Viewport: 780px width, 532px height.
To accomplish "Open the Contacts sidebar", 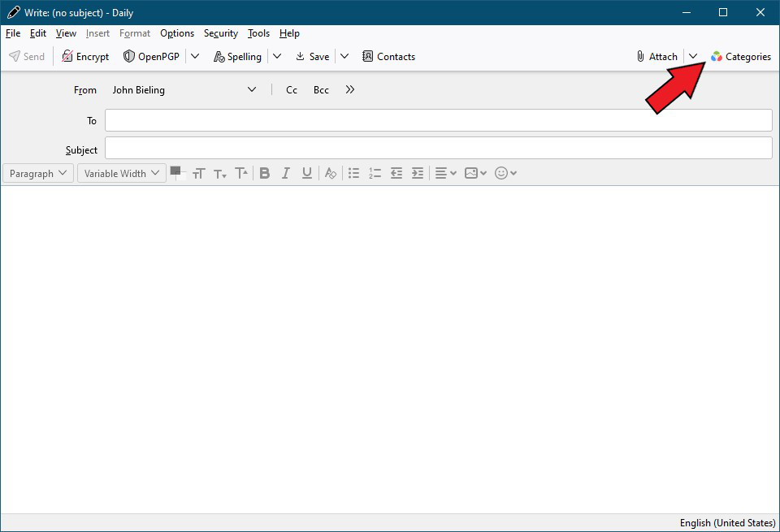I will point(388,57).
